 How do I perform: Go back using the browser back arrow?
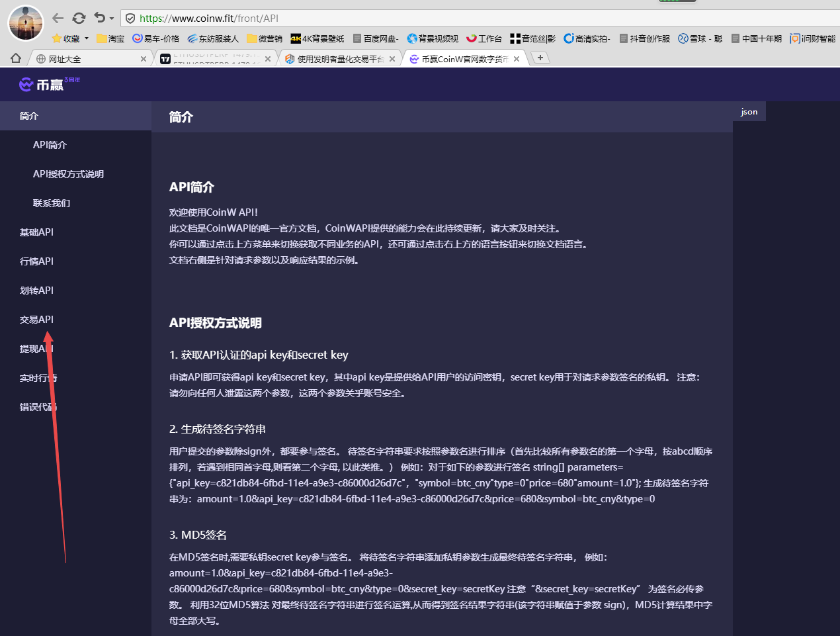tap(58, 19)
